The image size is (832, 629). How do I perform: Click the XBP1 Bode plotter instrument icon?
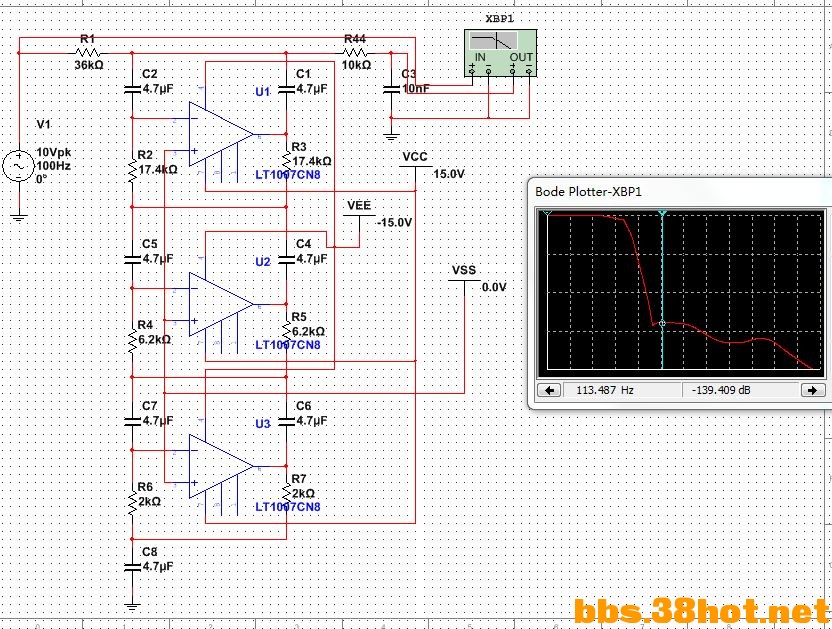[500, 53]
